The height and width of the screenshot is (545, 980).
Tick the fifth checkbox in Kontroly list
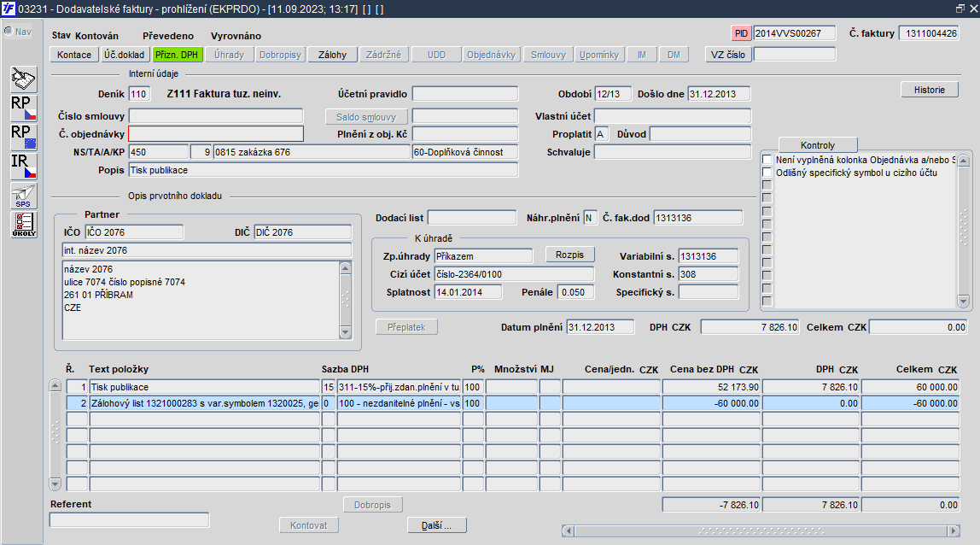pos(767,211)
